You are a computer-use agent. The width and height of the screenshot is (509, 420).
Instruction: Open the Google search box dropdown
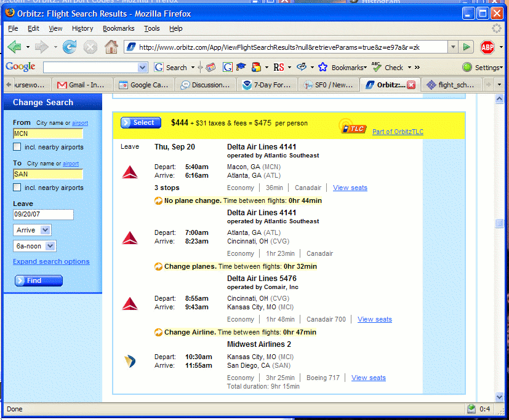tap(142, 68)
